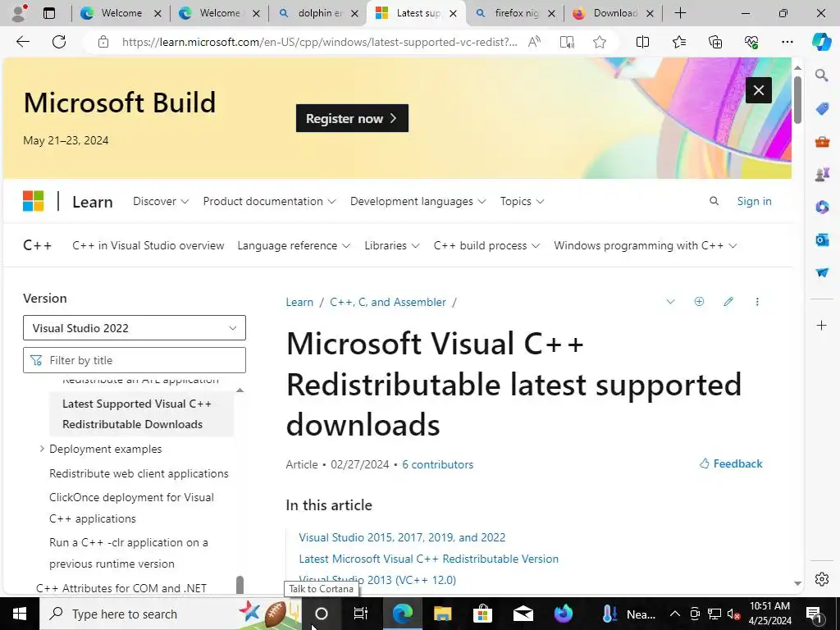
Task: Open the Favorites list icon
Action: (678, 42)
